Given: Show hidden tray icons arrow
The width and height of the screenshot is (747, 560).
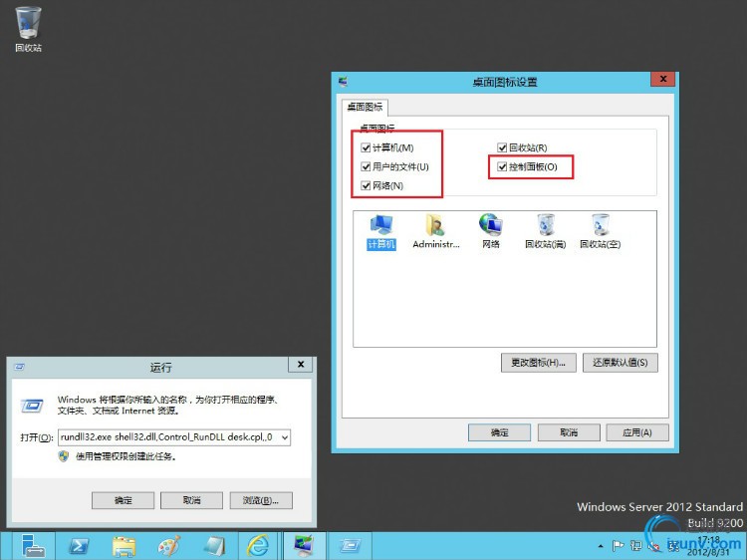Looking at the screenshot, I should pyautogui.click(x=601, y=546).
